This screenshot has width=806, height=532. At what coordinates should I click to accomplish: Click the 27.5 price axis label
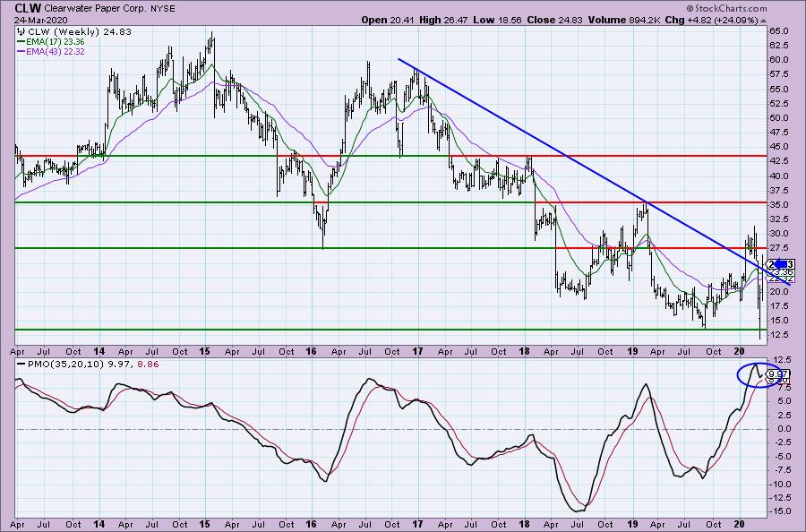[779, 248]
